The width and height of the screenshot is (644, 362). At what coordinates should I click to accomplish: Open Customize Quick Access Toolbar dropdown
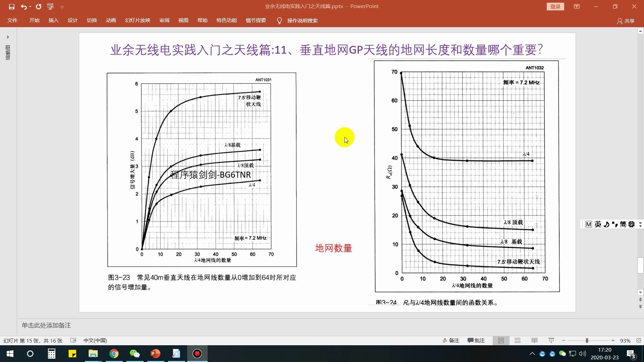click(x=62, y=7)
